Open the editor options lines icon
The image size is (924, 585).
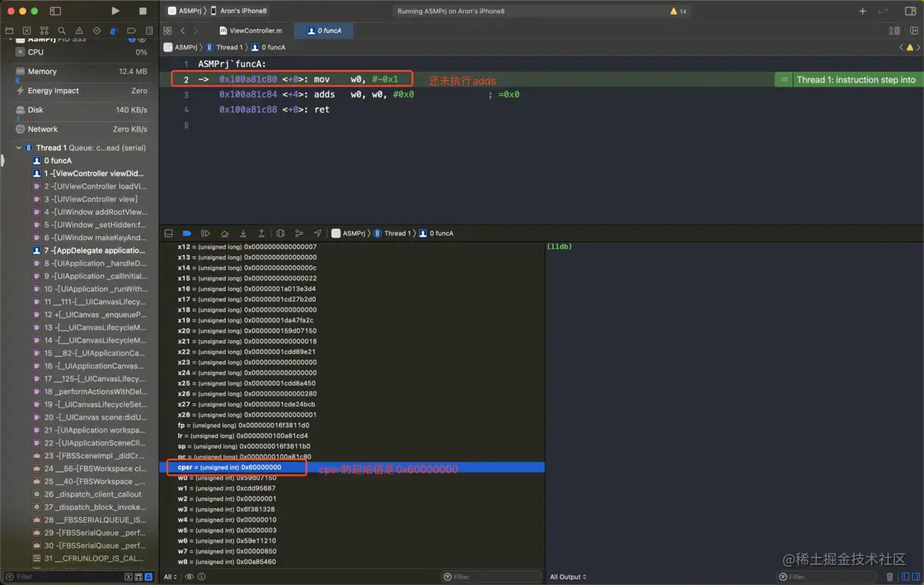tap(894, 31)
